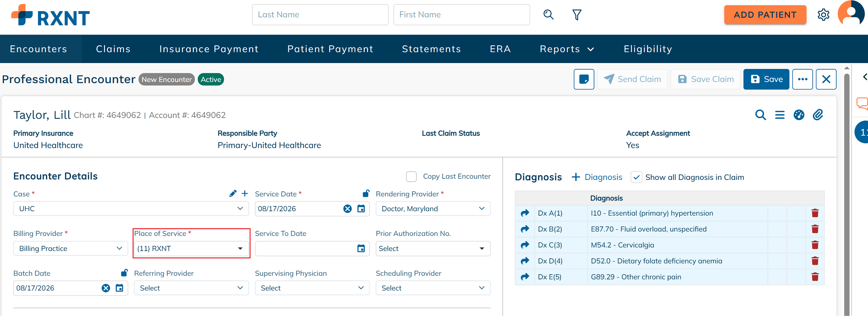This screenshot has height=317, width=868.
Task: Open the Prior Authorization No. dropdown
Action: [433, 248]
